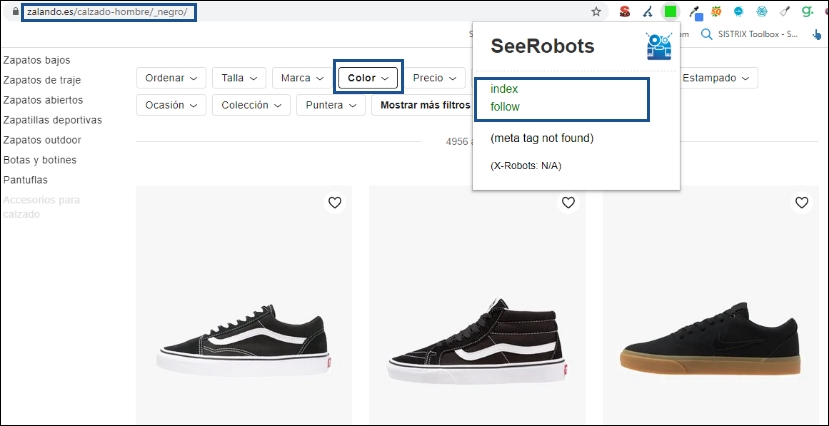Open Pantuflas category
Image resolution: width=829 pixels, height=426 pixels.
click(25, 180)
